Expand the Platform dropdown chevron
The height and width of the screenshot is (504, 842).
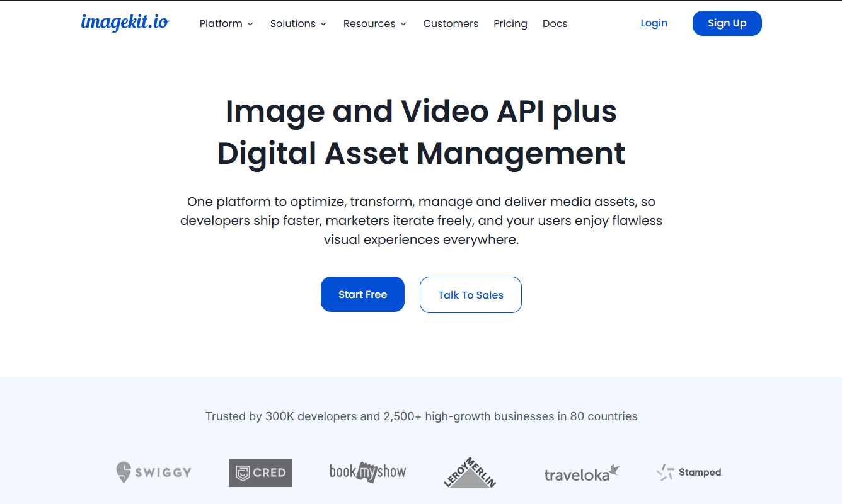click(251, 24)
